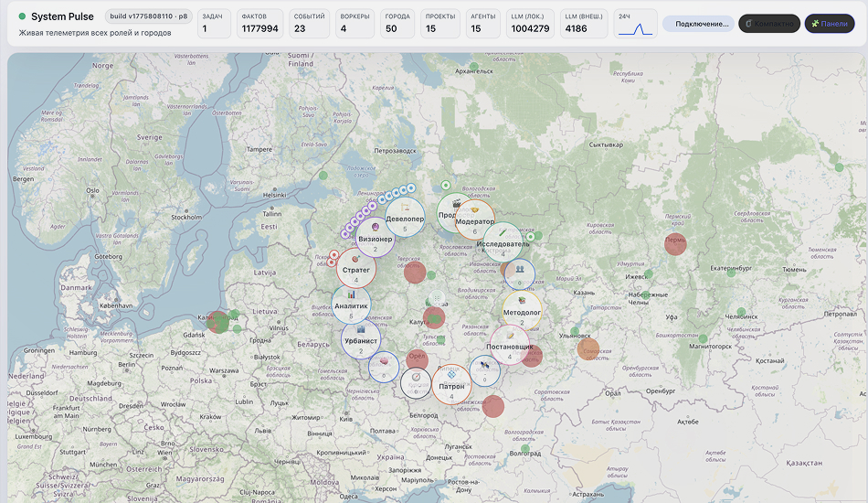Click the Агенты stat tile
Screen dimensions: 868x503
[482, 24]
